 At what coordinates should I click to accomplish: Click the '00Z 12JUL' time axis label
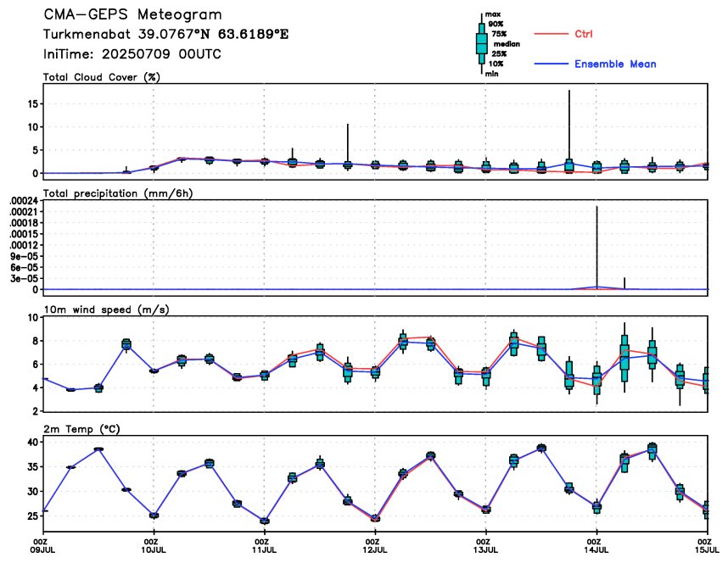pyautogui.click(x=376, y=546)
